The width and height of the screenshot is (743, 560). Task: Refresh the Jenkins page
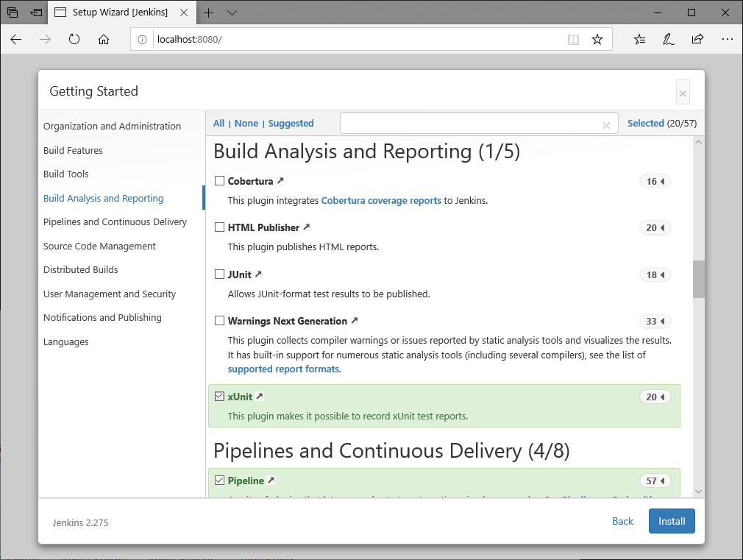tap(74, 39)
